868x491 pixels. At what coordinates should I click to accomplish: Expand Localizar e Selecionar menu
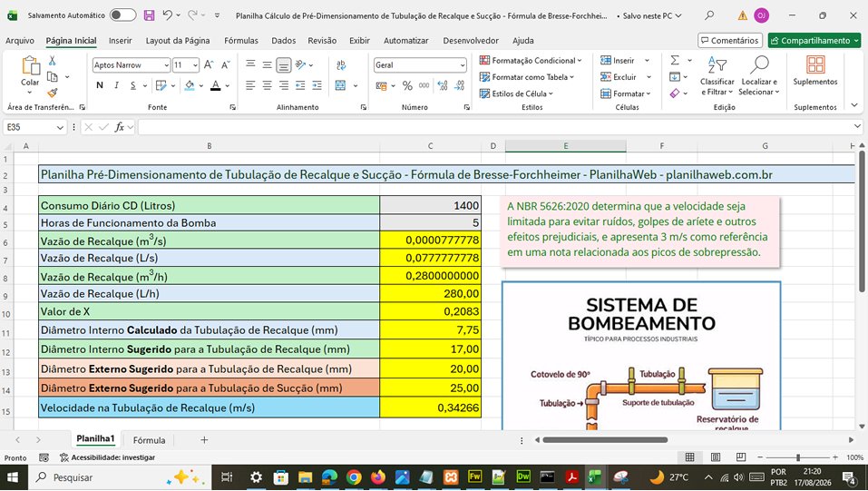point(760,76)
